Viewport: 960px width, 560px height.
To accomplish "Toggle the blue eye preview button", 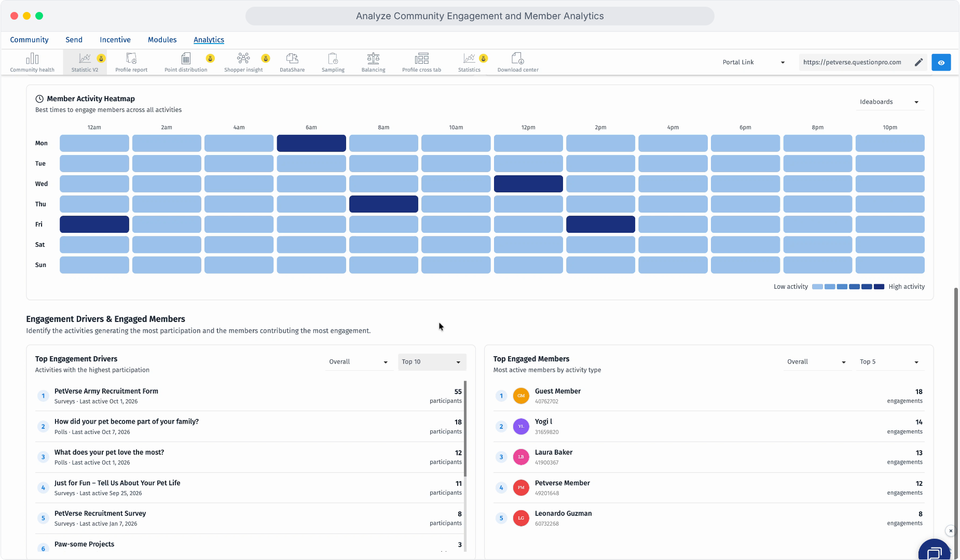I will [x=941, y=62].
